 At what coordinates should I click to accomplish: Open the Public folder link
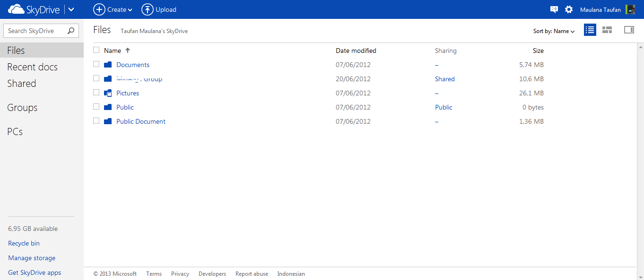tap(125, 107)
